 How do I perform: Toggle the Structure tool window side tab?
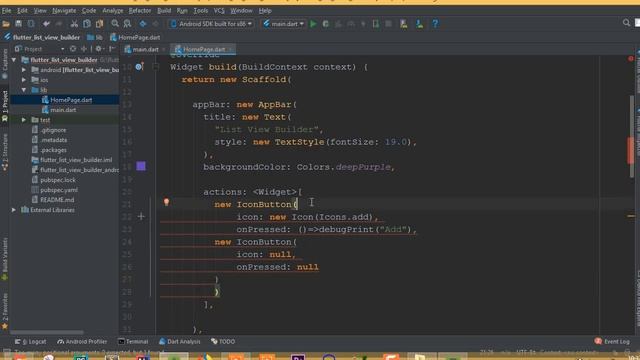(4, 152)
